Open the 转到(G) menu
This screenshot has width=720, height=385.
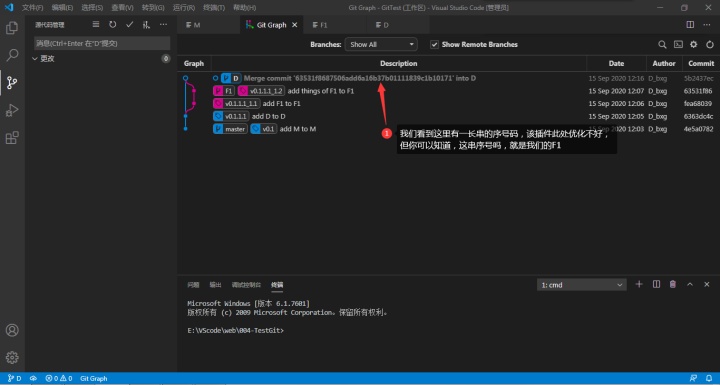point(153,7)
